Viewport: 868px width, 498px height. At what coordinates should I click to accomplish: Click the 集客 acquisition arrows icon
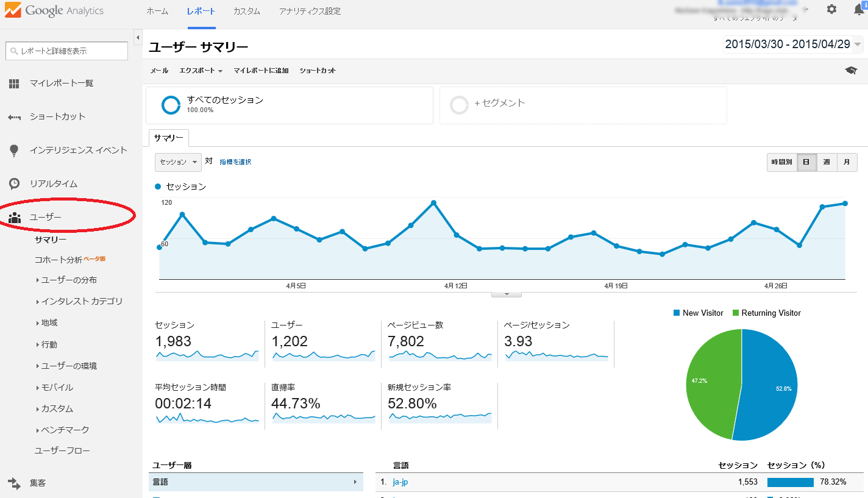[x=14, y=483]
